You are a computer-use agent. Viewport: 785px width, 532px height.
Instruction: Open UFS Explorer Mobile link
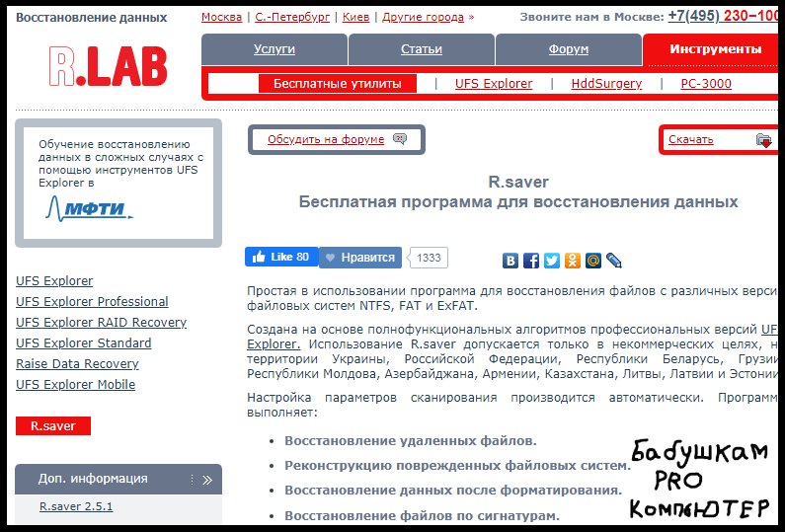click(x=76, y=384)
